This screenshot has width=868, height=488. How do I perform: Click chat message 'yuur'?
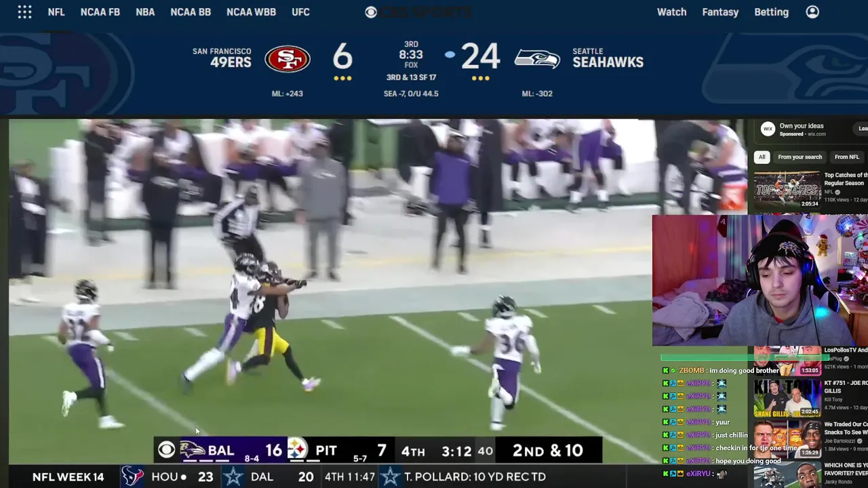722,422
